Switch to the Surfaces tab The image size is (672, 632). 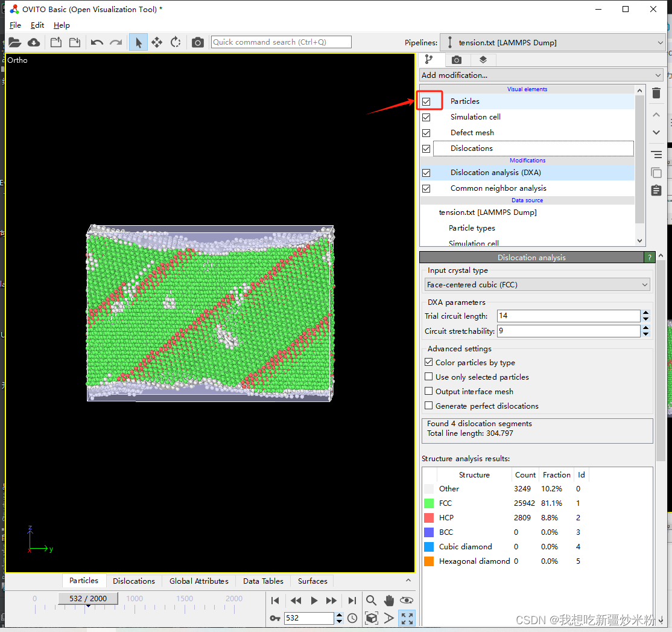coord(312,581)
